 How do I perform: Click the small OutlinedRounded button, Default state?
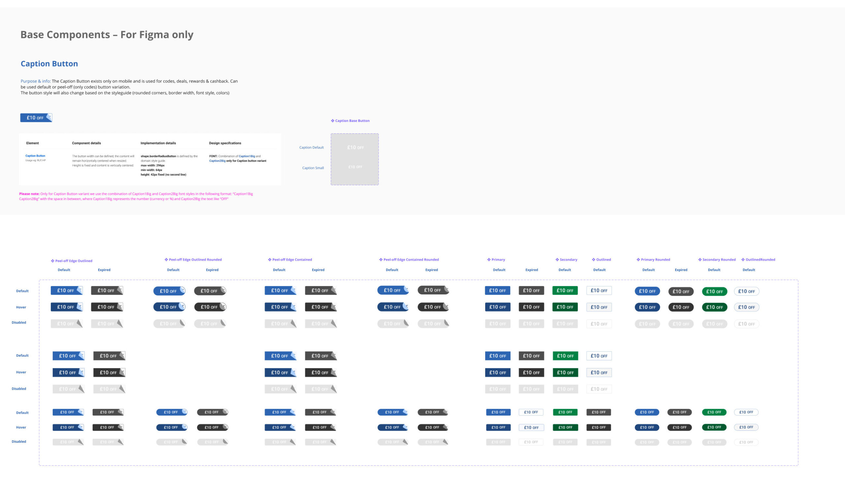746,412
